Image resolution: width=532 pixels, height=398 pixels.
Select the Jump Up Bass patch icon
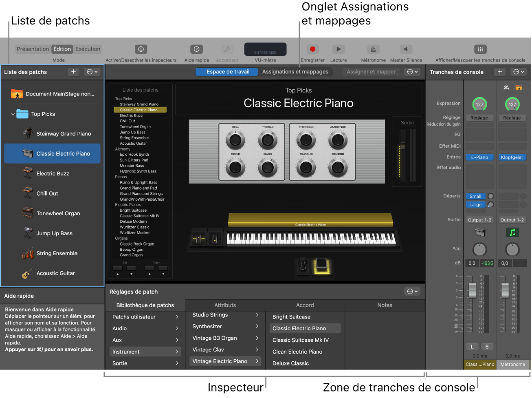coord(28,233)
